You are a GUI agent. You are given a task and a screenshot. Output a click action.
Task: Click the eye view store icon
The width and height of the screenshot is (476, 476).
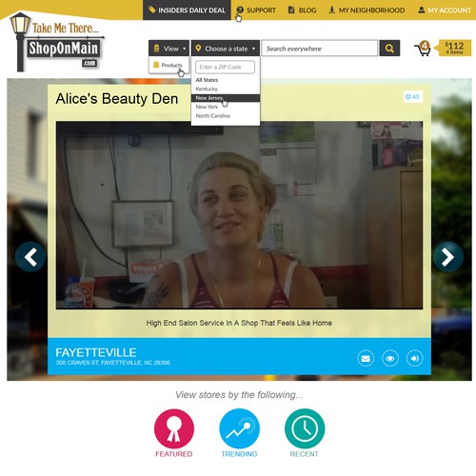coord(390,358)
